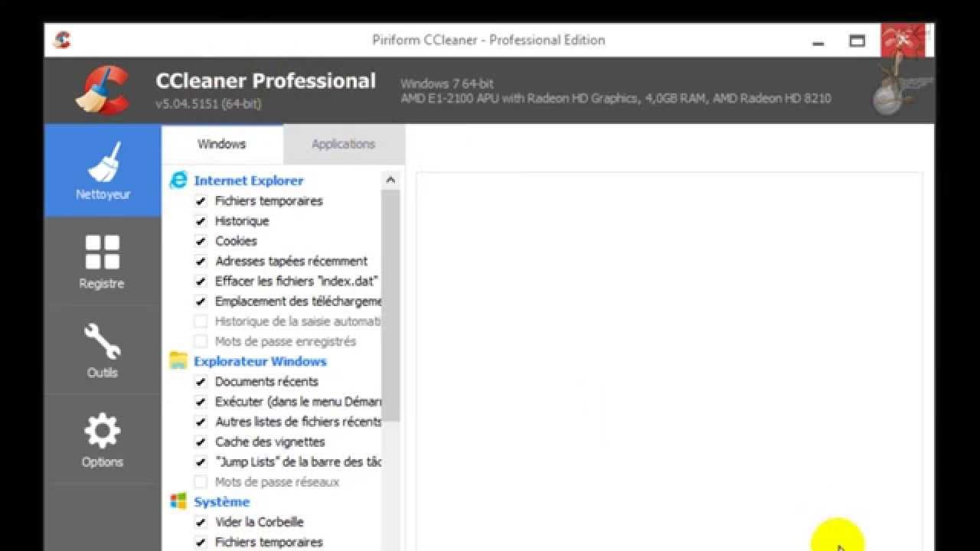Switch to the Applications tab

tap(343, 144)
